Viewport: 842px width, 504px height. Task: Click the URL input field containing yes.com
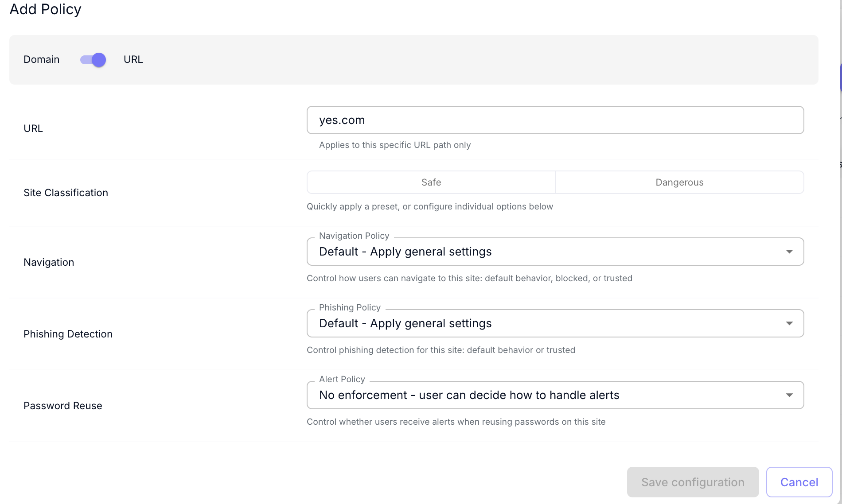(x=555, y=120)
